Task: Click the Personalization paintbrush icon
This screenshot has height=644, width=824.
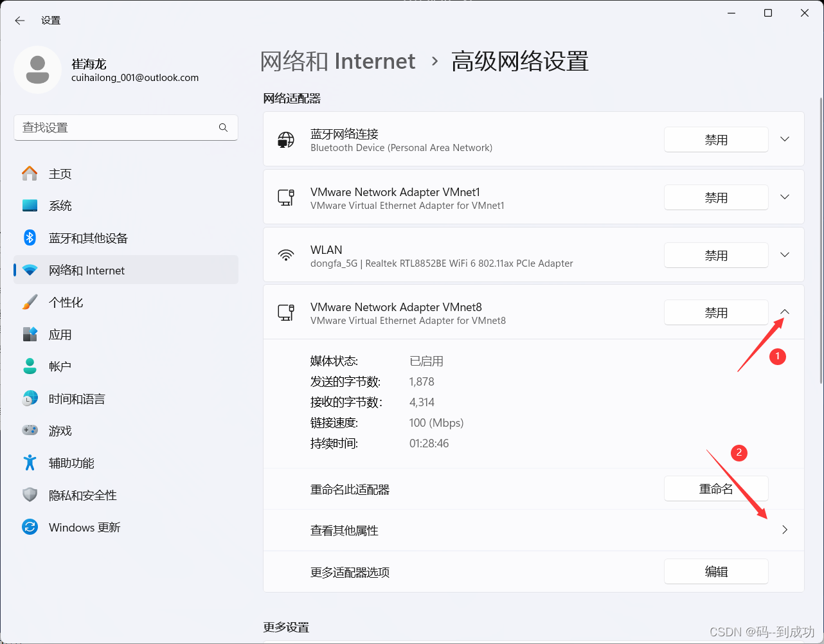Action: point(30,302)
